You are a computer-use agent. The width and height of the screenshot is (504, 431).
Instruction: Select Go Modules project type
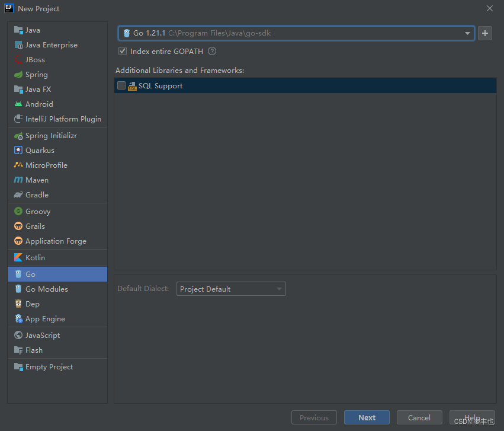point(57,289)
